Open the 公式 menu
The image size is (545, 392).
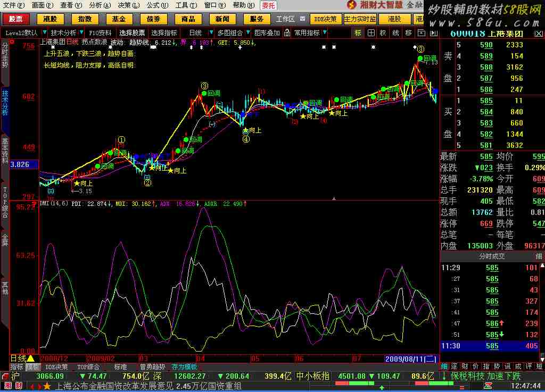(158, 5)
